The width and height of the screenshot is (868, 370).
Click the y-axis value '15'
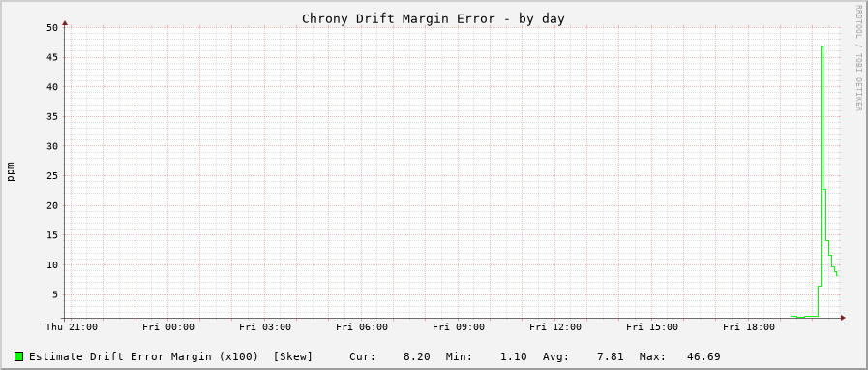tap(52, 234)
